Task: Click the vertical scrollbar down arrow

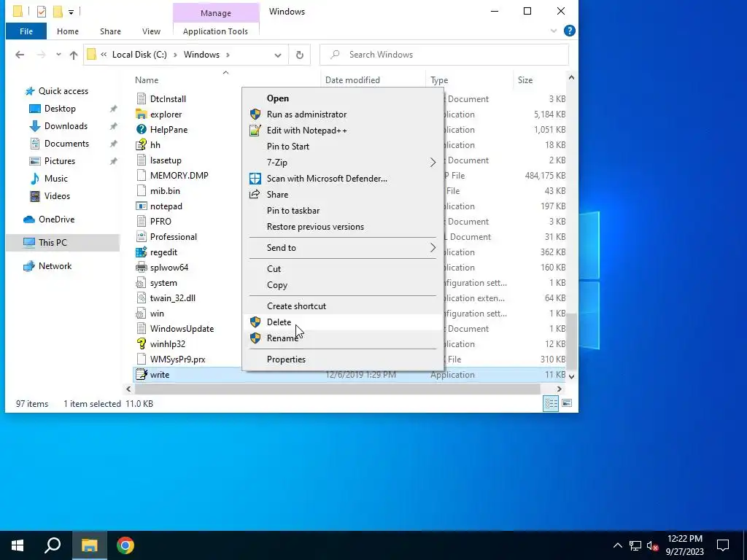Action: point(571,376)
